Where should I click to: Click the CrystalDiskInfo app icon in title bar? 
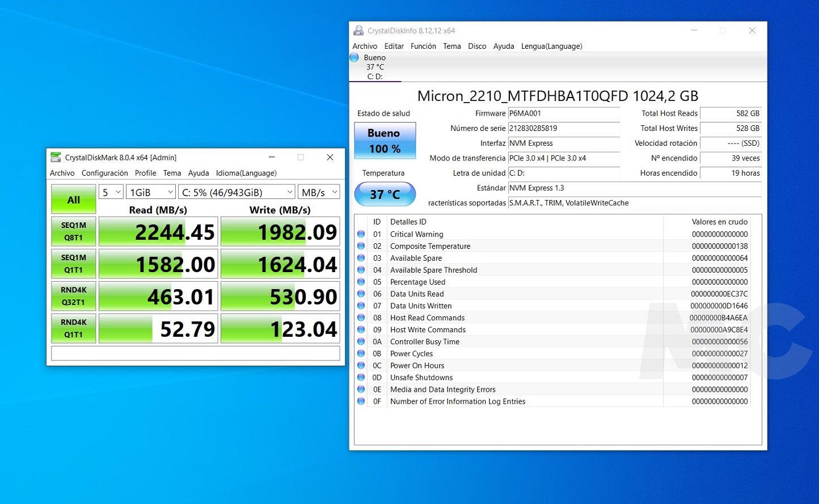click(x=358, y=31)
